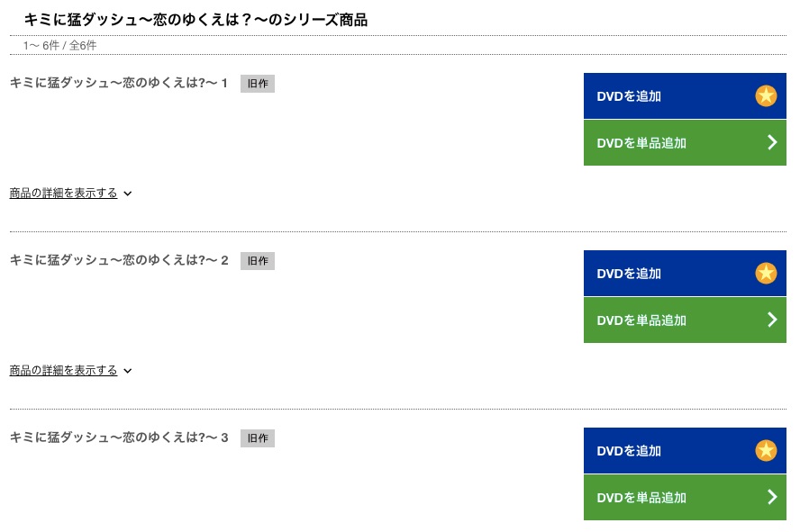Image resolution: width=800 pixels, height=532 pixels.
Task: Click arrow on volume 1 single DVD button
Action: coord(772,142)
